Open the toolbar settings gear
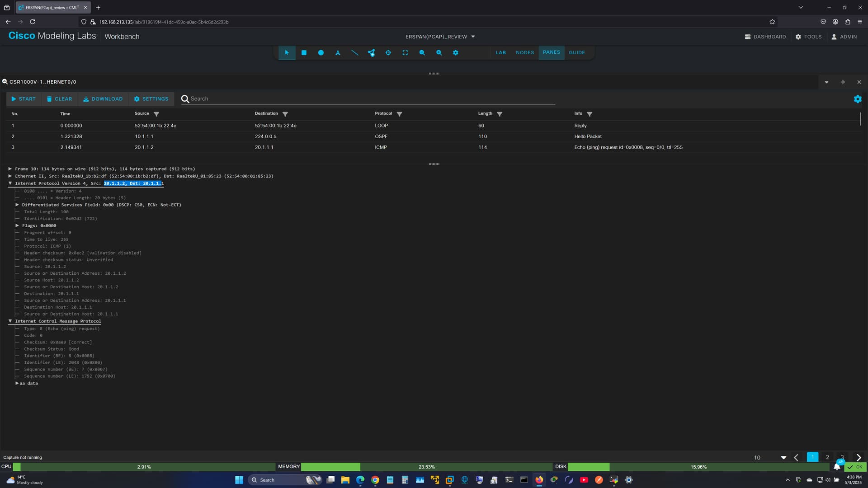The width and height of the screenshot is (868, 488). (x=456, y=52)
